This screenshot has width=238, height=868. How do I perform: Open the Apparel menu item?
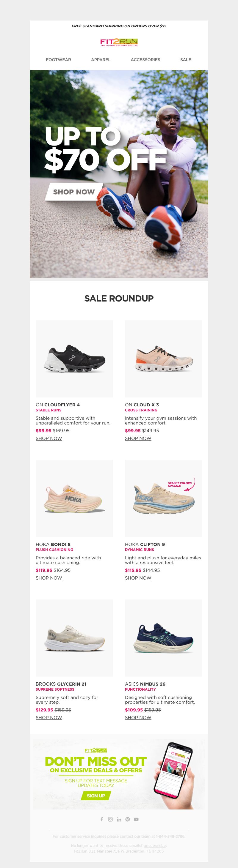pyautogui.click(x=101, y=60)
